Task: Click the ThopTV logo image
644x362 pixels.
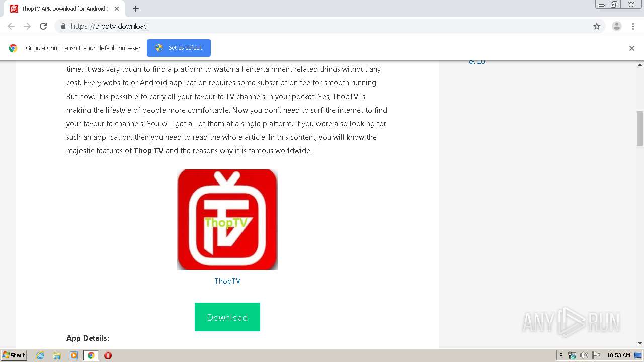Action: point(227,220)
